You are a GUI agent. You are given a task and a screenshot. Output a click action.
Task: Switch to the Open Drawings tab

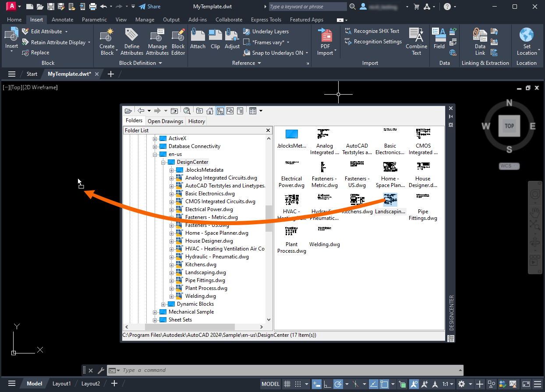coord(165,121)
